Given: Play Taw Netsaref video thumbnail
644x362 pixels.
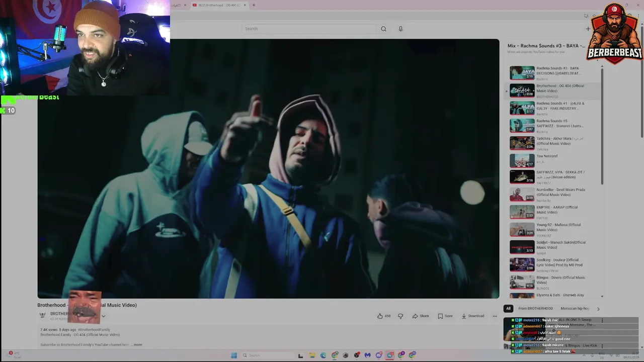Looking at the screenshot, I should [x=522, y=160].
